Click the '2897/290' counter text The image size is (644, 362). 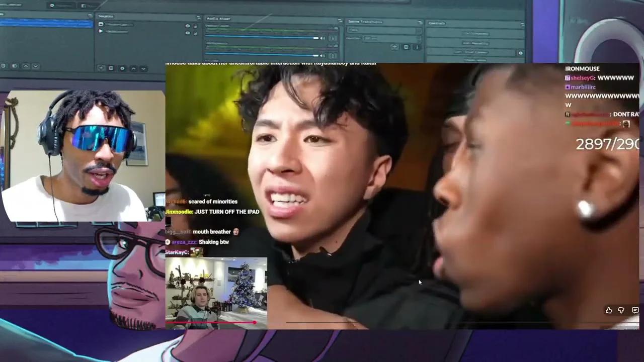click(x=607, y=144)
